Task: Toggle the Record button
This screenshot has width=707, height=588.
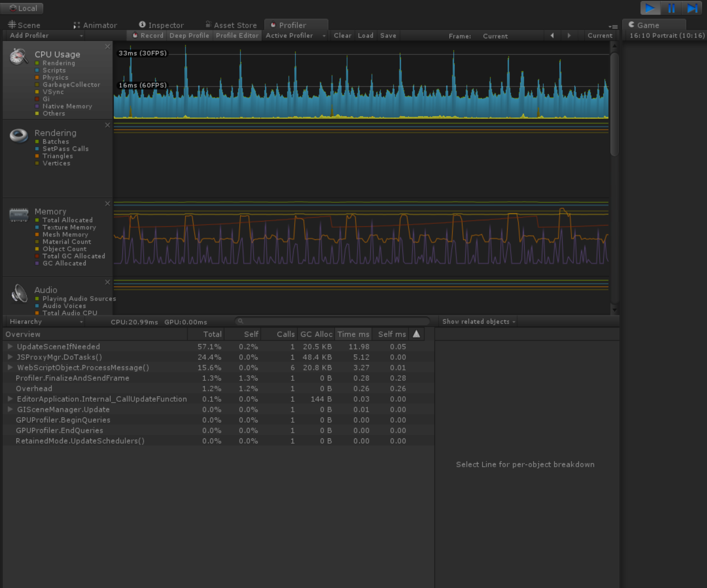Action: pos(147,36)
